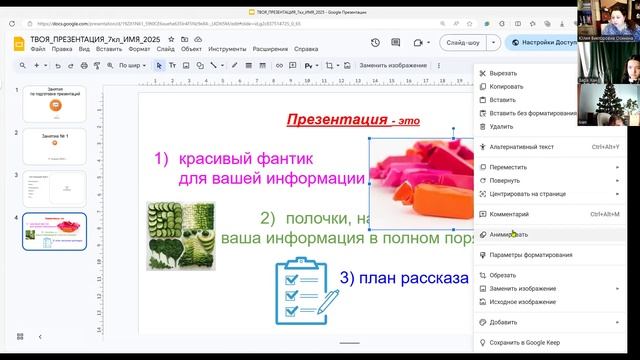
Task: Click the green vegetables image on slide
Action: click(181, 236)
